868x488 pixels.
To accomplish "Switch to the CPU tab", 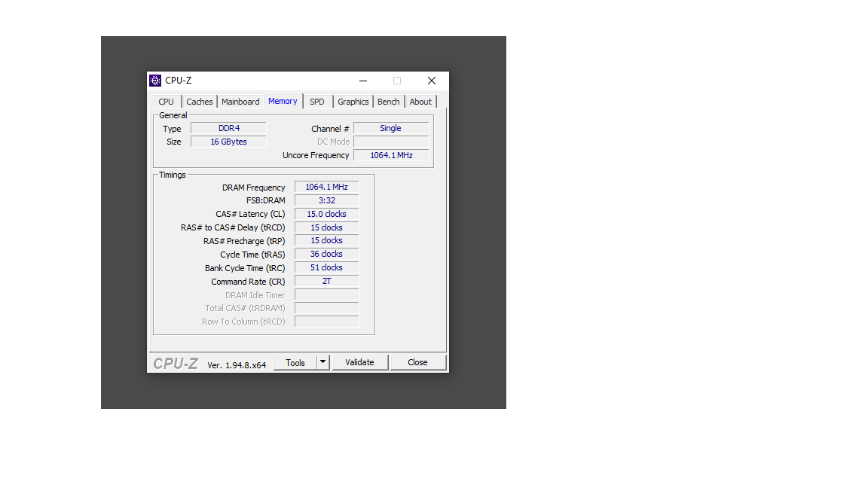I will [x=166, y=102].
